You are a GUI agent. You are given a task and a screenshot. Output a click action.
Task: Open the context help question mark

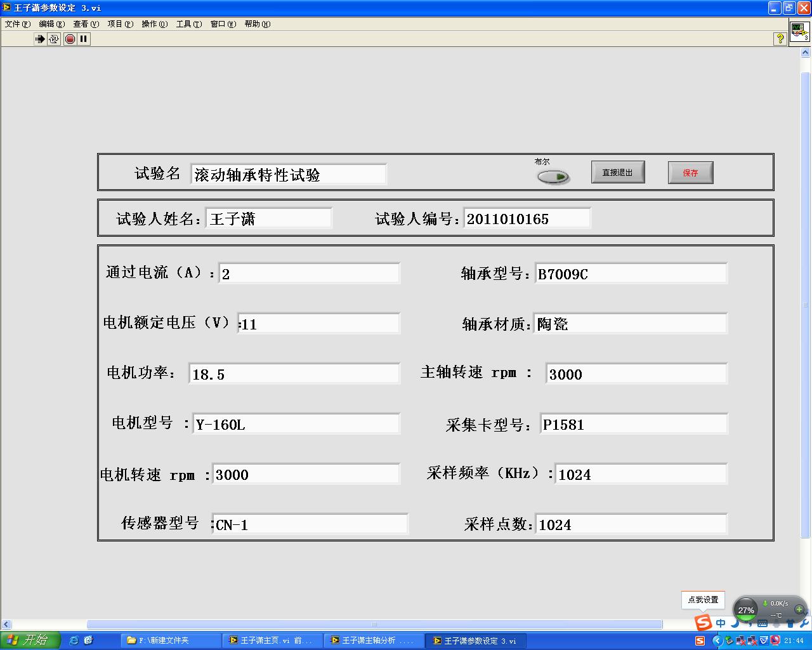click(x=780, y=39)
